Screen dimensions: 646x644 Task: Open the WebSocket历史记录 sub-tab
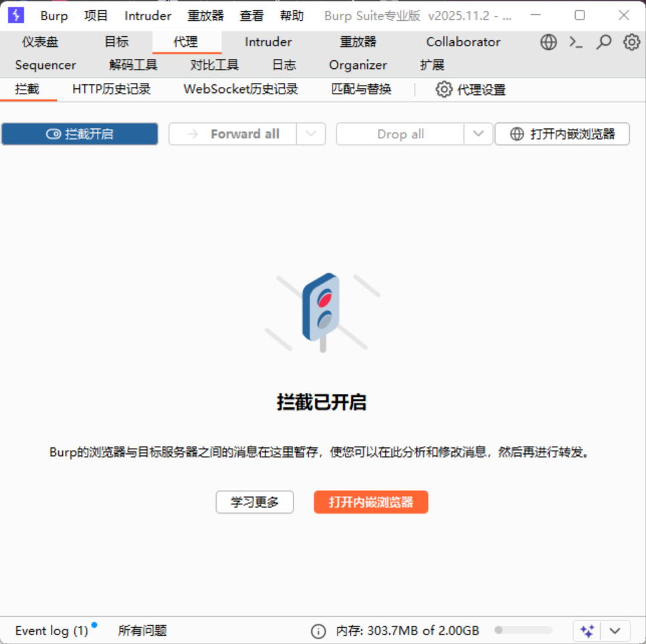(241, 90)
